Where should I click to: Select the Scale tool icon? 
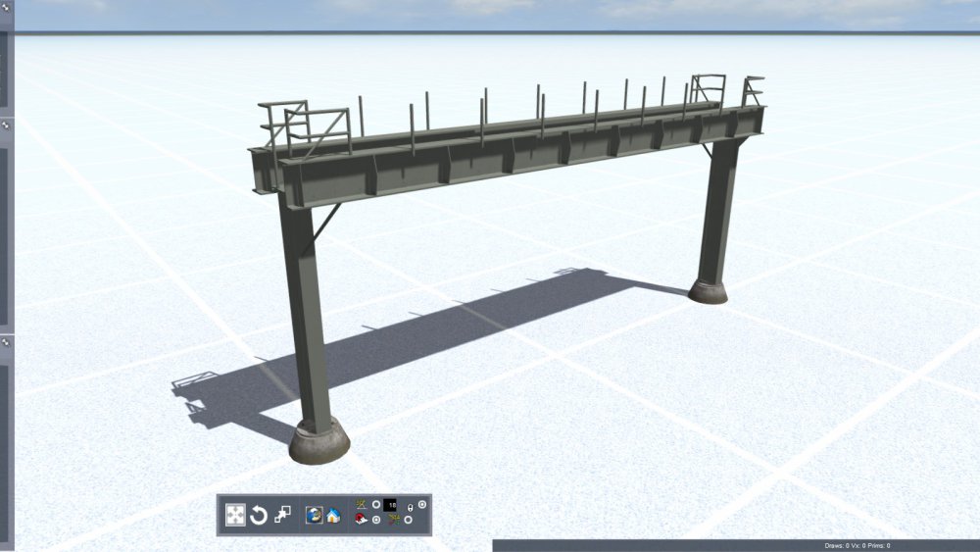pyautogui.click(x=283, y=515)
